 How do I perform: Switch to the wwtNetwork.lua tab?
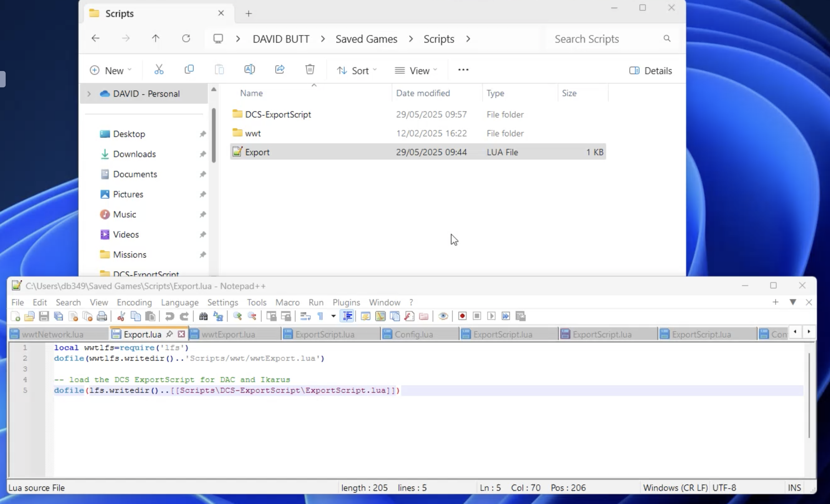59,334
